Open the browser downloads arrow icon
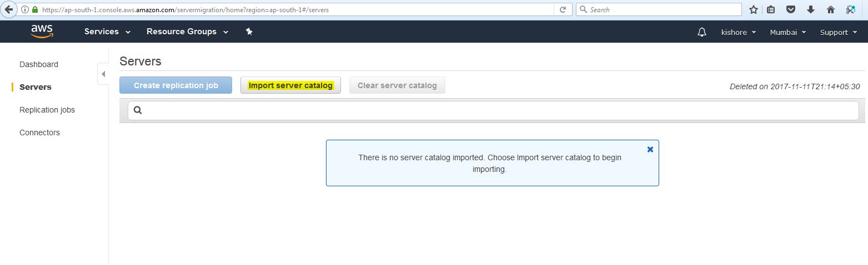 [x=810, y=9]
